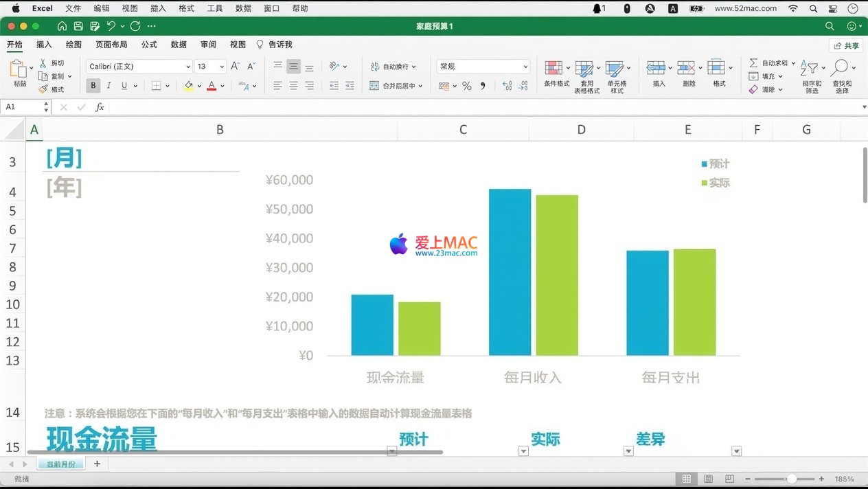The width and height of the screenshot is (868, 489).
Task: Click the 查找和选择 magnifier icon
Action: tap(840, 69)
